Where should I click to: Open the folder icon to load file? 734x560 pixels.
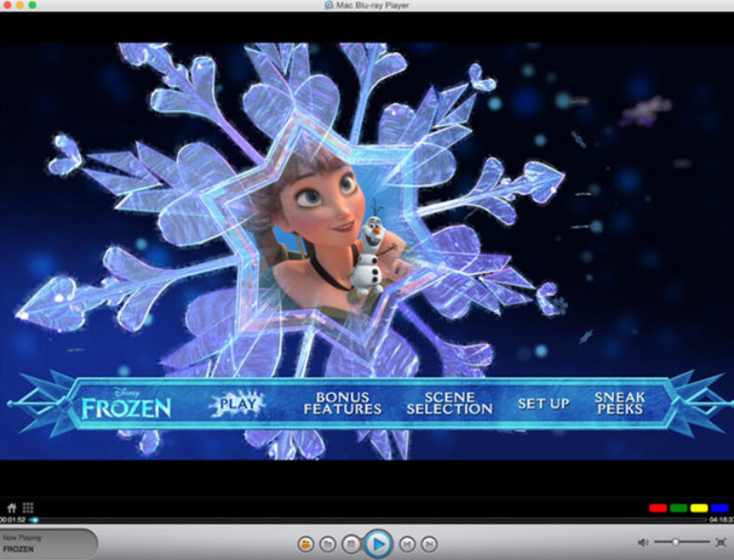point(328,544)
